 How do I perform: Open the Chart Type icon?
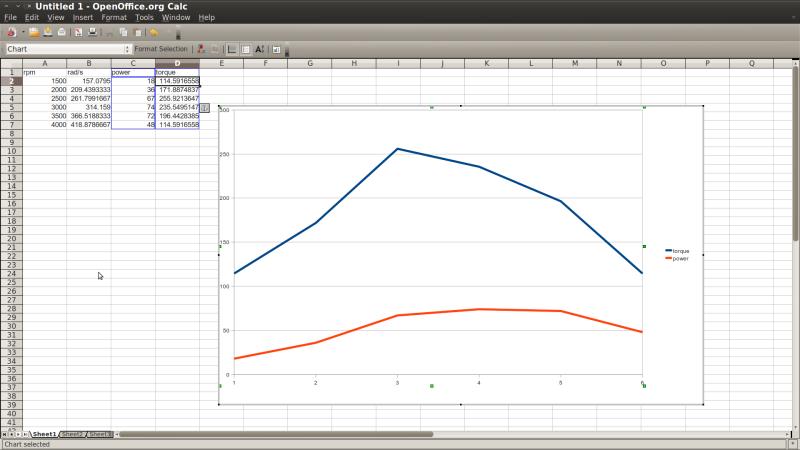click(201, 49)
